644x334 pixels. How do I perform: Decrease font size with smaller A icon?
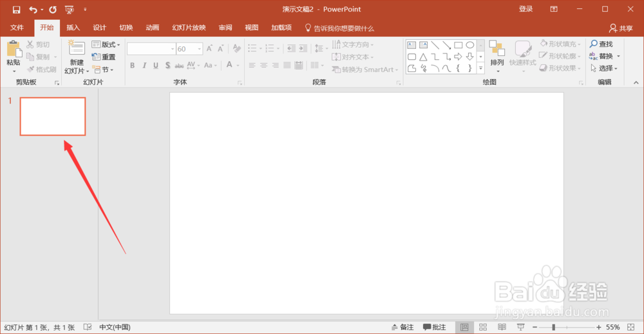220,49
